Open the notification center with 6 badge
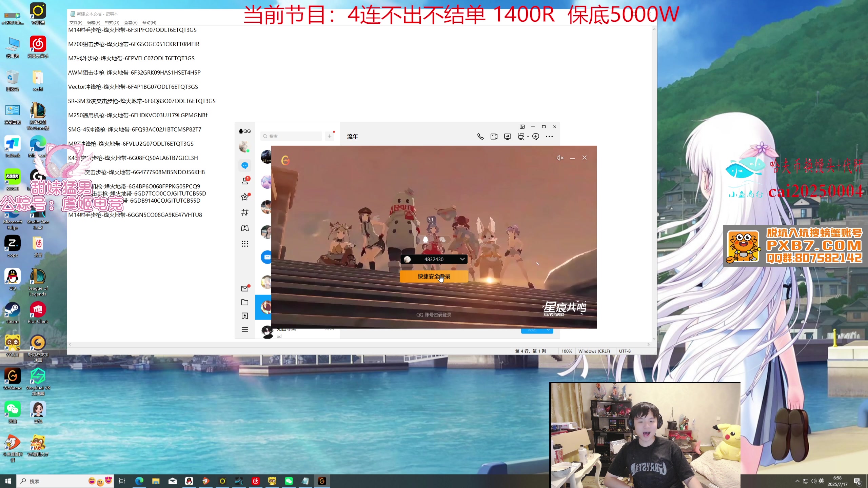The width and height of the screenshot is (868, 488). click(857, 481)
